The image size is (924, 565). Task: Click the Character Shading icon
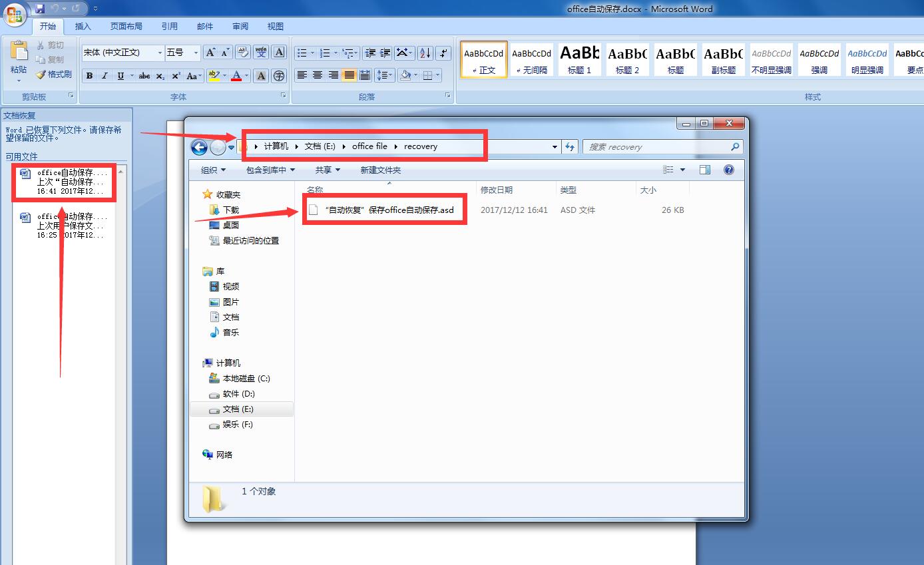(x=261, y=76)
